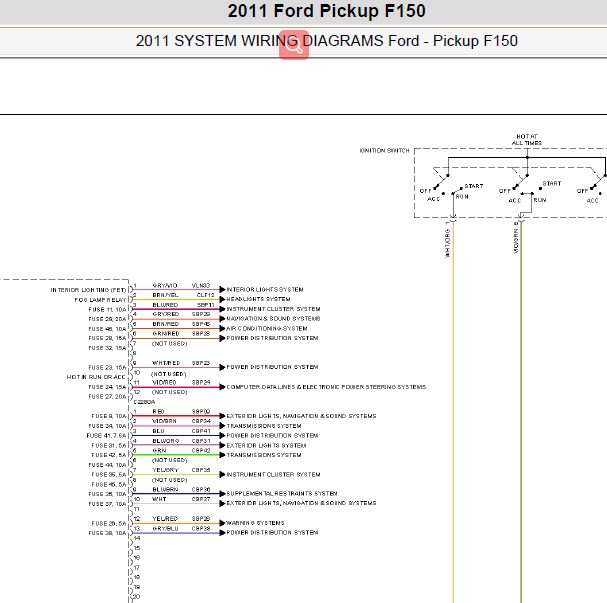Click SUPPLEMENTAL RESTRAINTS SYSTEM destination

point(282,493)
